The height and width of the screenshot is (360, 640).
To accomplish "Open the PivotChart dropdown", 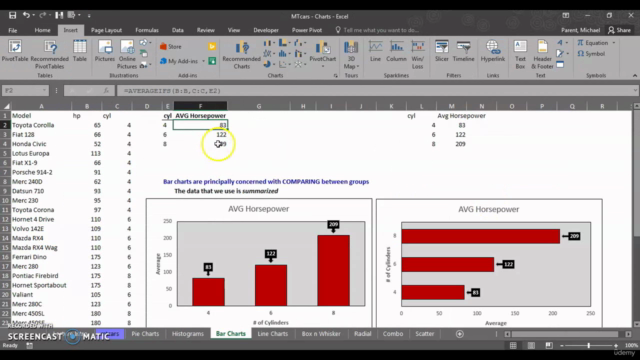I will coord(322,66).
